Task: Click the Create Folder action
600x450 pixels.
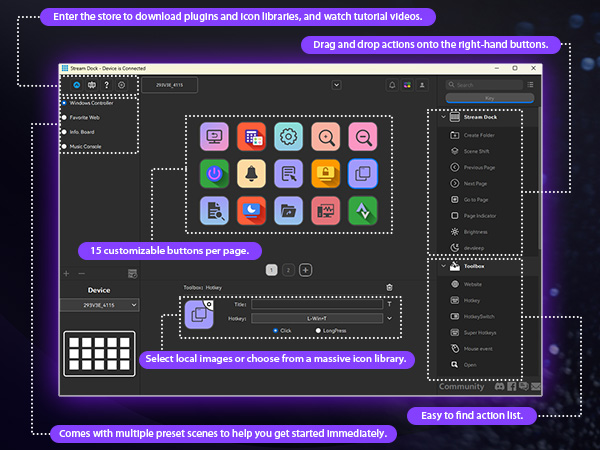Action: click(x=472, y=135)
